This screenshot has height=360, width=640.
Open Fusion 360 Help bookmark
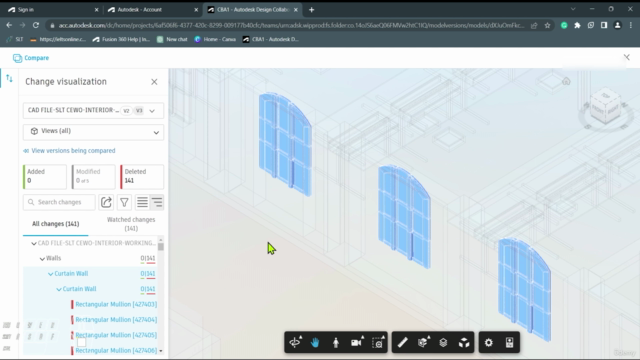click(x=121, y=39)
